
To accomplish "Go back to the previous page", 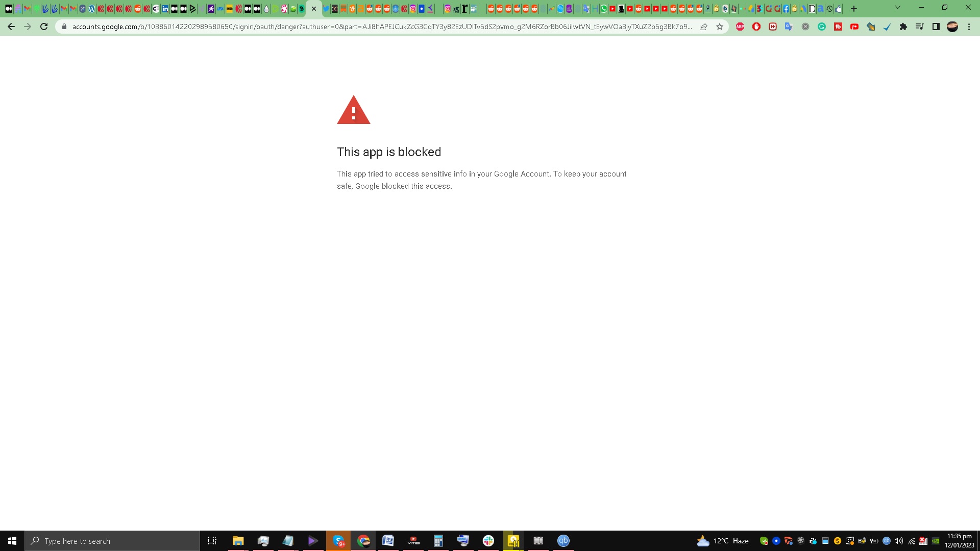I will [x=11, y=27].
